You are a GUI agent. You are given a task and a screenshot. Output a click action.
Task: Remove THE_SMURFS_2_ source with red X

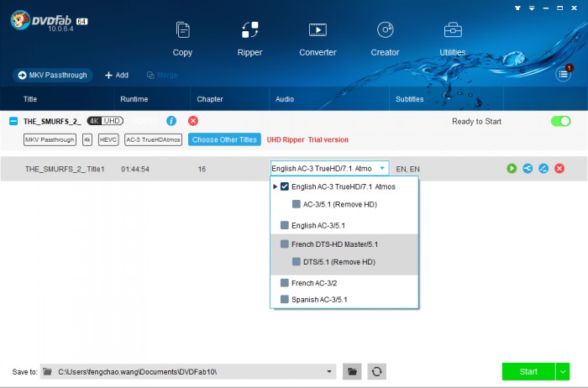pos(193,121)
